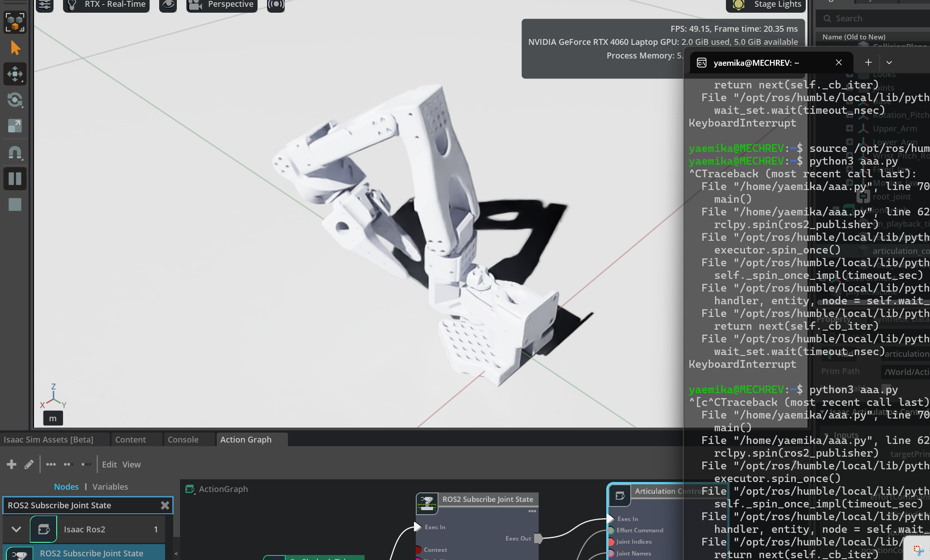Viewport: 930px width, 560px height.
Task: Close the yaemika@MECHREV terminal tab
Action: pyautogui.click(x=839, y=63)
